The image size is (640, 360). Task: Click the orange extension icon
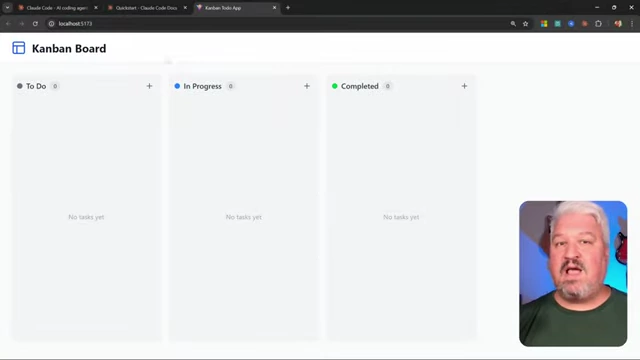pyautogui.click(x=584, y=24)
